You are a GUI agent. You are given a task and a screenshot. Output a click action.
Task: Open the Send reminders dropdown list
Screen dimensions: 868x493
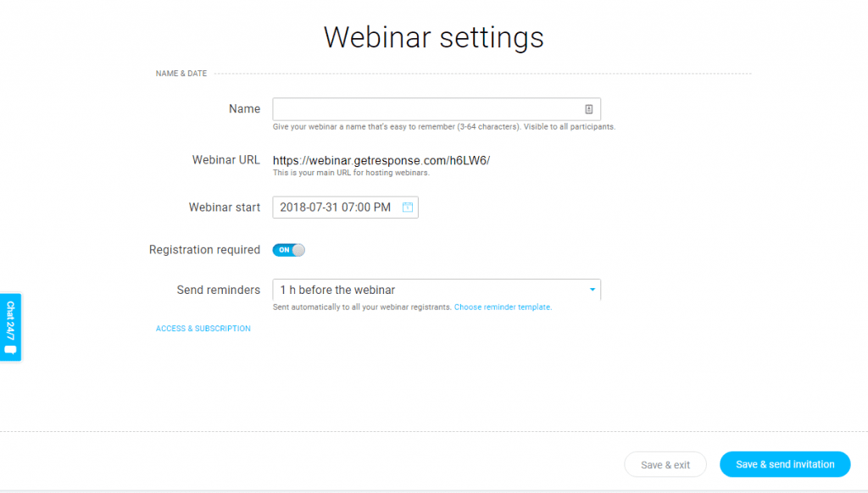tap(437, 290)
